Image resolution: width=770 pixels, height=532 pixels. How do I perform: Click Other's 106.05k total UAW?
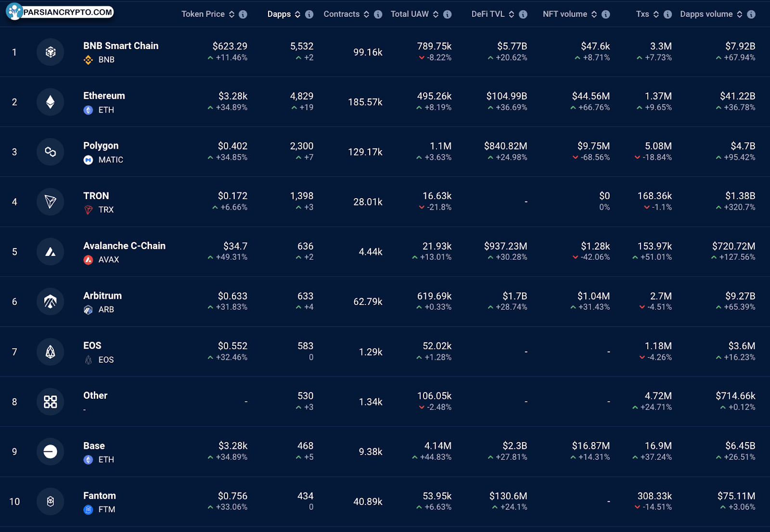[435, 396]
